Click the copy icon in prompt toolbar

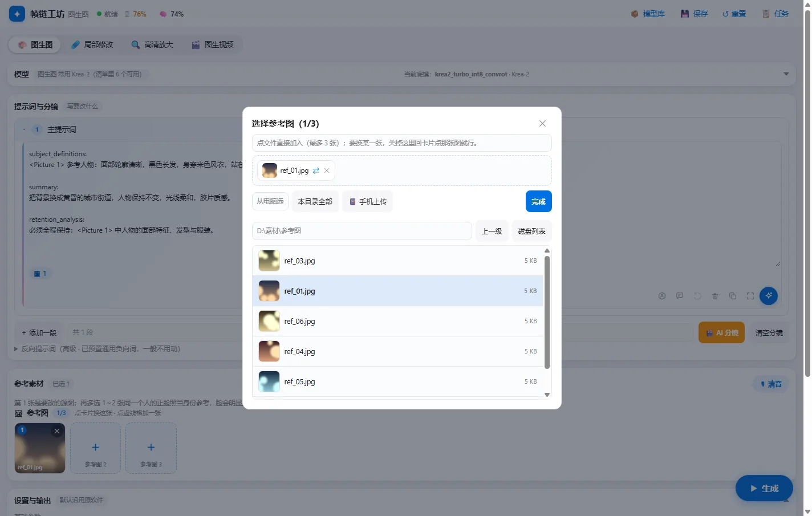(x=733, y=296)
